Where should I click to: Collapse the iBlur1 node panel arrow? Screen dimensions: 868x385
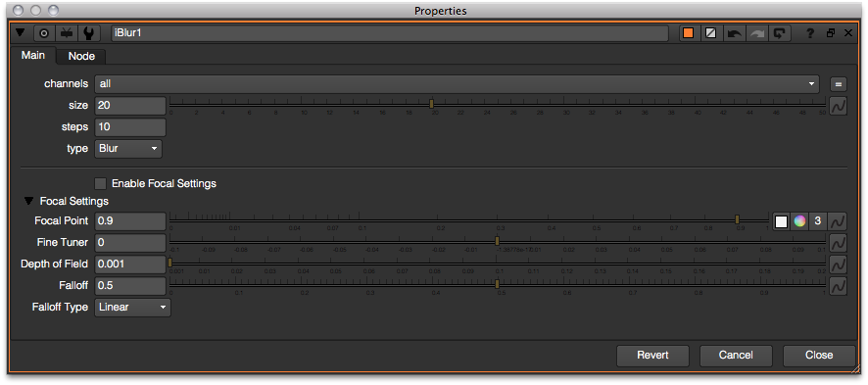[21, 32]
